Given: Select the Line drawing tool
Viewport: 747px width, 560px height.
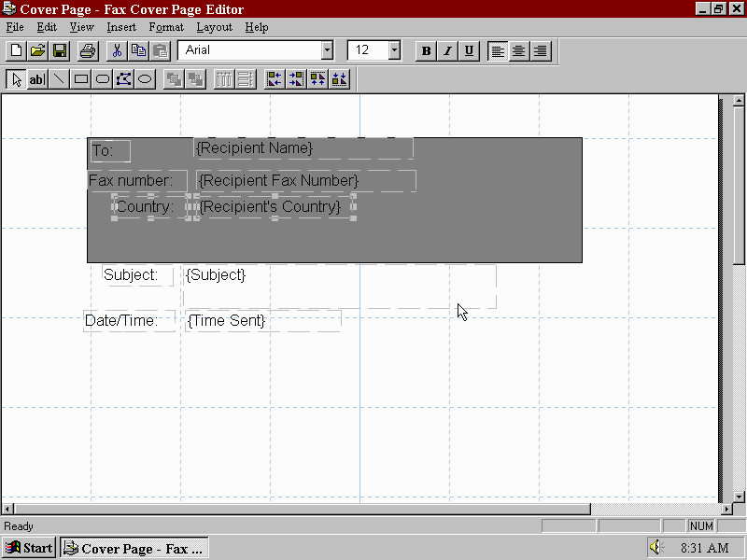Looking at the screenshot, I should (59, 79).
